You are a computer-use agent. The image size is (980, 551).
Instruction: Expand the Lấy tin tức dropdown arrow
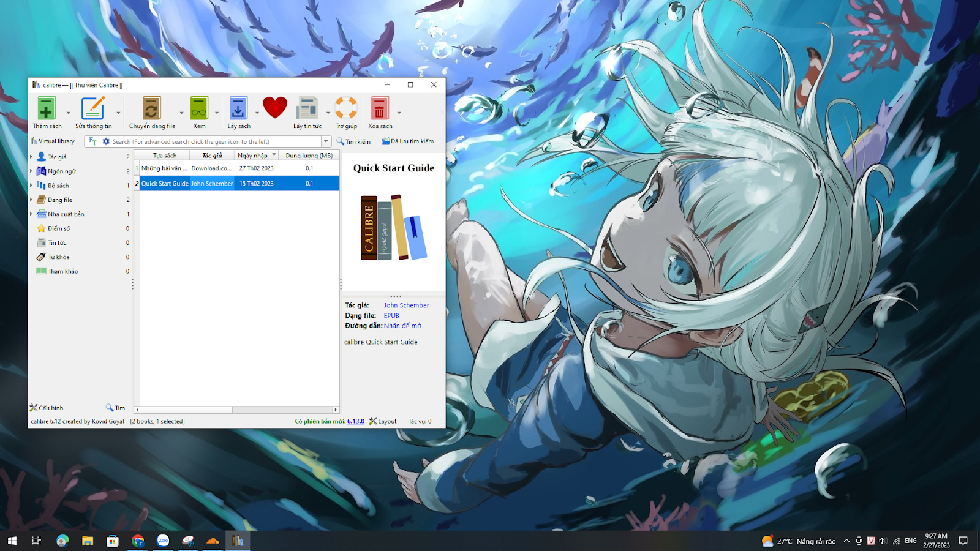(328, 113)
